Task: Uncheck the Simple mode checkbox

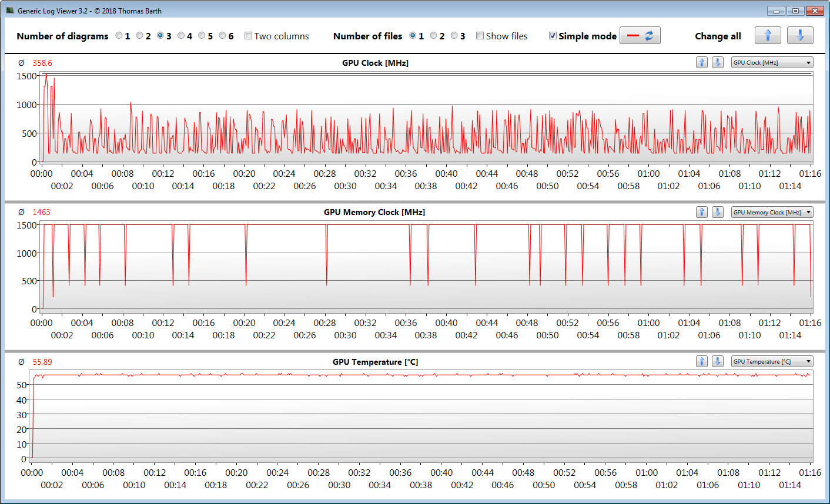Action: pos(553,36)
